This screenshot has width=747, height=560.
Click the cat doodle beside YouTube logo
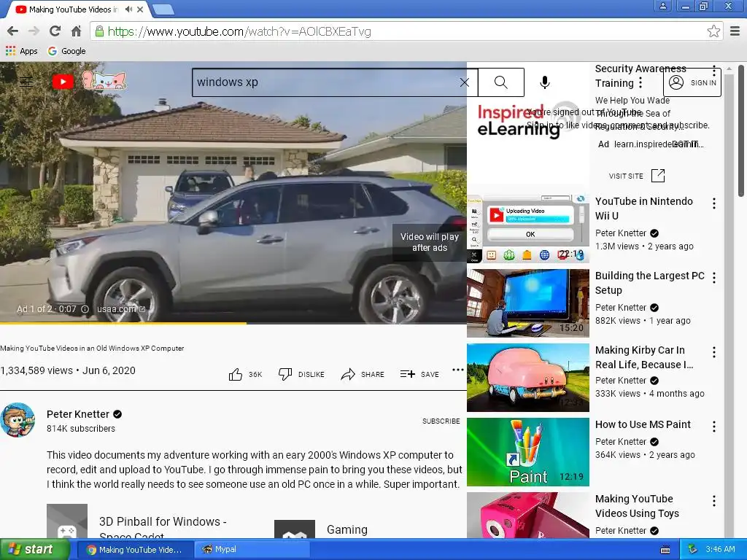[x=104, y=80]
